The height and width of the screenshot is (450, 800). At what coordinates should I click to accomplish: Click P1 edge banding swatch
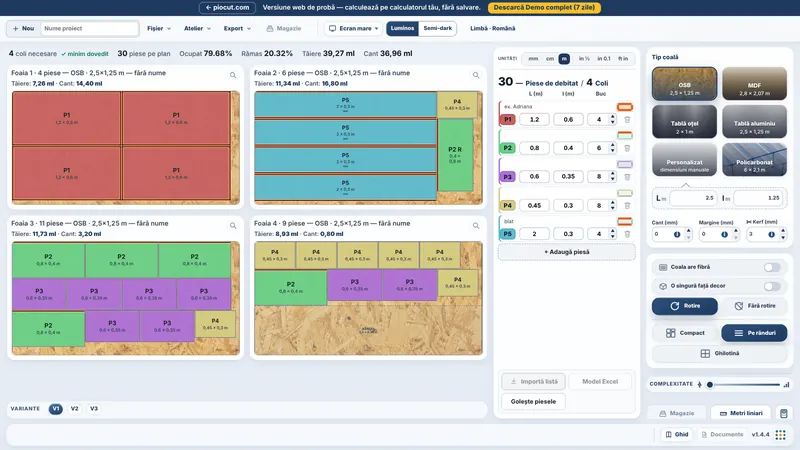tap(624, 107)
